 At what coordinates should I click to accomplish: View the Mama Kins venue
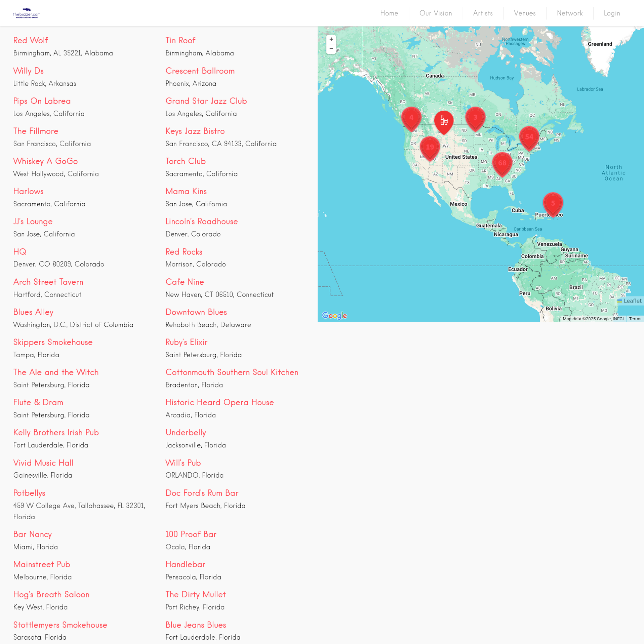click(186, 192)
